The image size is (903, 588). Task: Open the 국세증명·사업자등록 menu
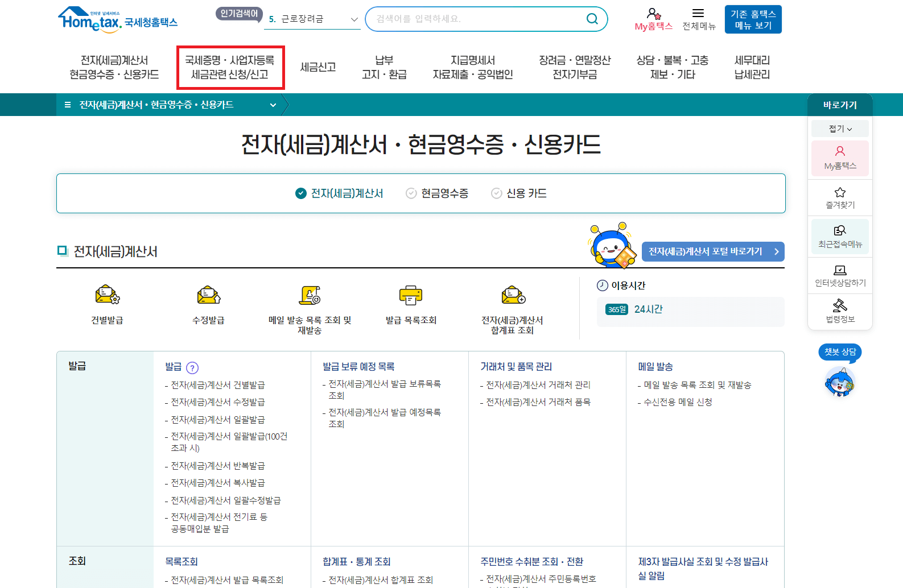coord(230,67)
